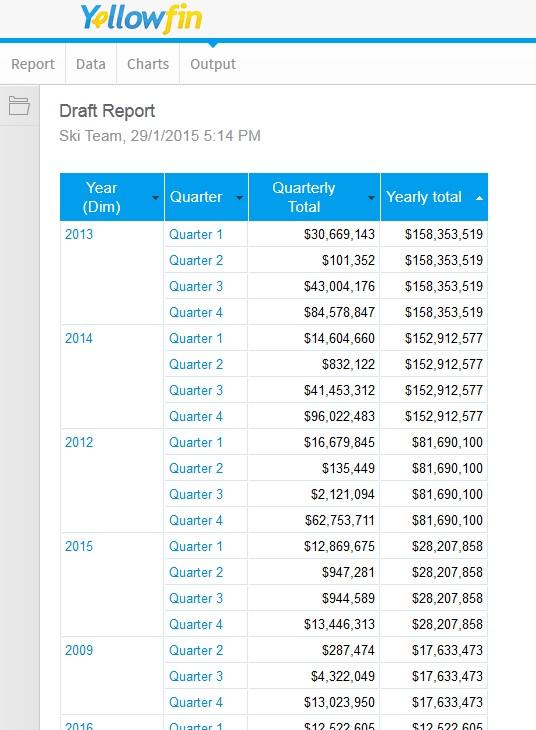Image resolution: width=536 pixels, height=730 pixels.
Task: Expand Quarterly Total column menu arrow
Action: 371,198
